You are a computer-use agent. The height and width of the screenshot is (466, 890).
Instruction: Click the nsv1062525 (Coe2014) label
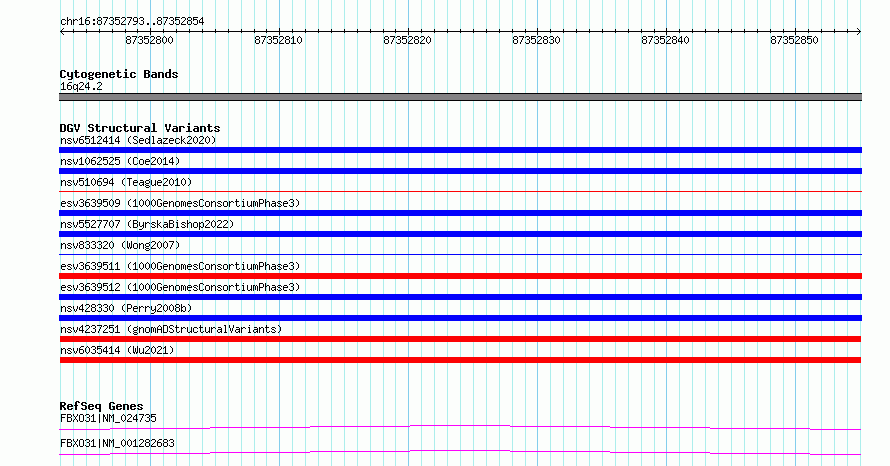click(120, 161)
